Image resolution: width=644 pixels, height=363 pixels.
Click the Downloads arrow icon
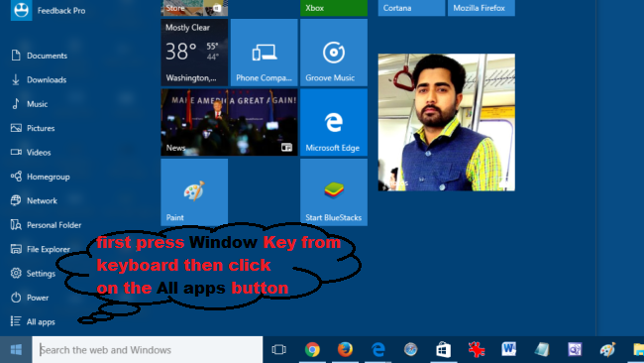point(16,79)
